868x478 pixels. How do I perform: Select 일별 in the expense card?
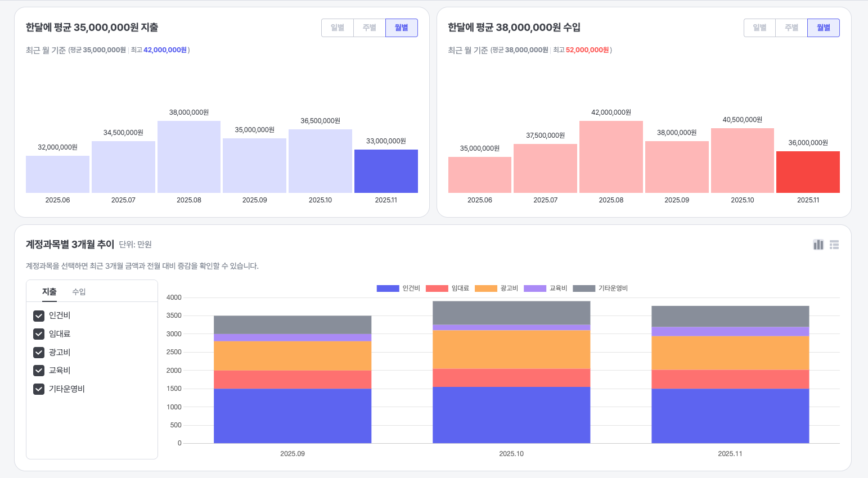click(x=338, y=28)
